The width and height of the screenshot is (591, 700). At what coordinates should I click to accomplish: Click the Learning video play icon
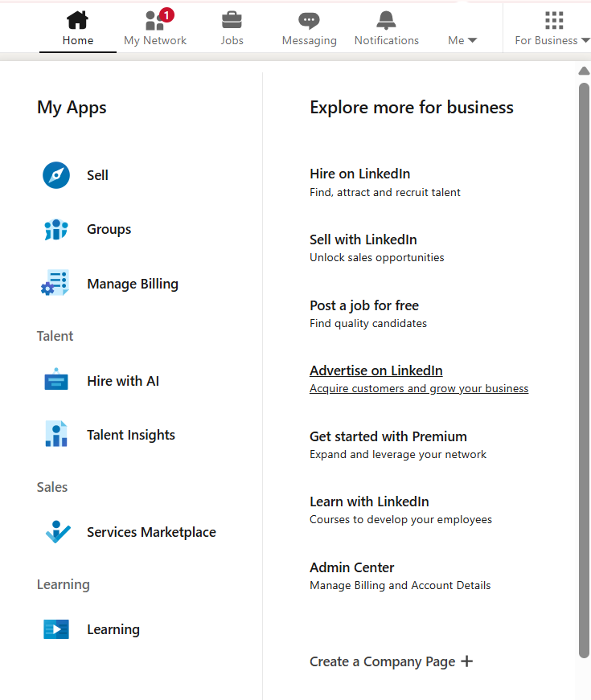click(56, 629)
